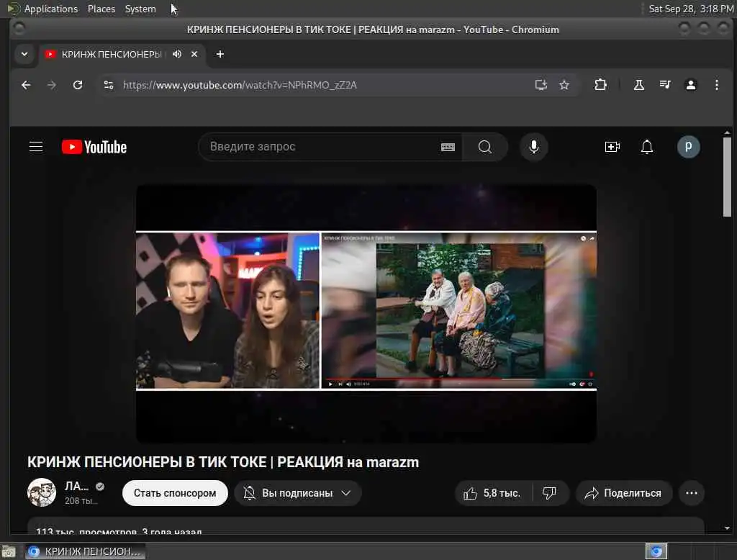This screenshot has height=560, width=737.
Task: Go forward in browser history
Action: click(52, 85)
